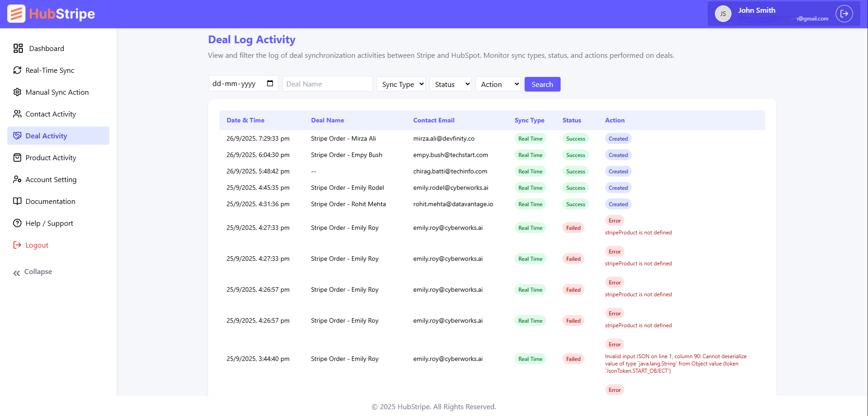Click Success badge for Rohit Mehta row
The image size is (868, 416).
pyautogui.click(x=576, y=204)
